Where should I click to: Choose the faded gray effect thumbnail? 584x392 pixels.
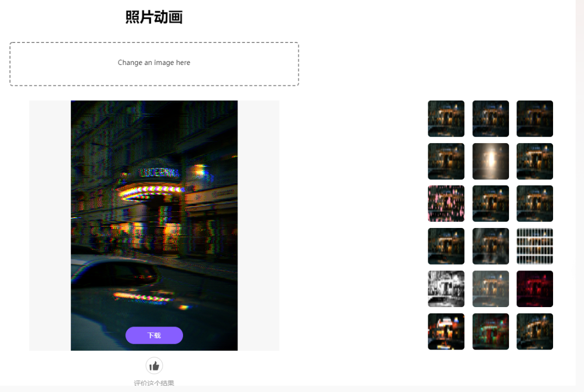pos(490,289)
